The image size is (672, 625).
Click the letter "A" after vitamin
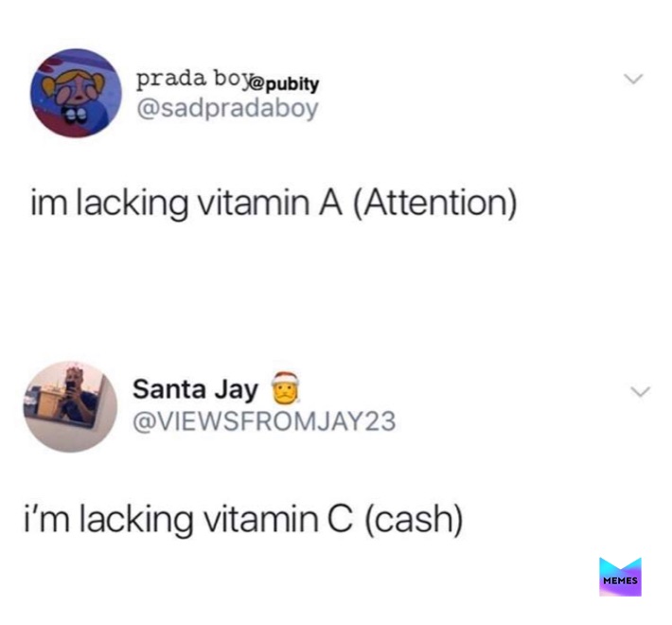pos(330,203)
